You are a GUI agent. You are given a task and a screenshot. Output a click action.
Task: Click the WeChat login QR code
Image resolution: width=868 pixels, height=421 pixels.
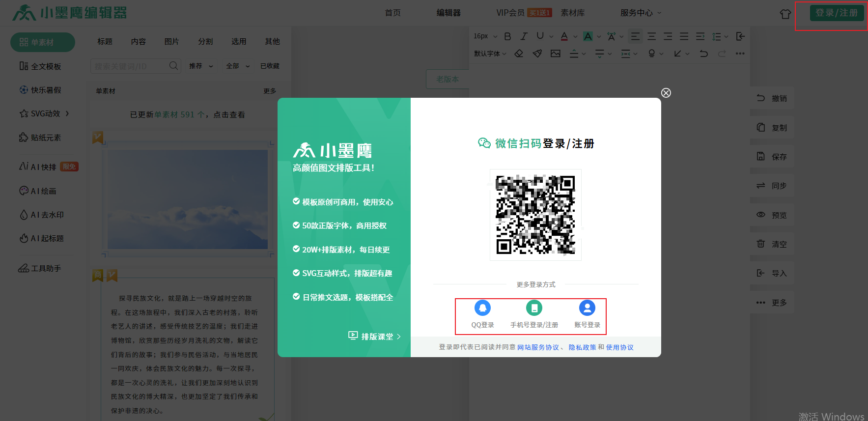(x=535, y=215)
